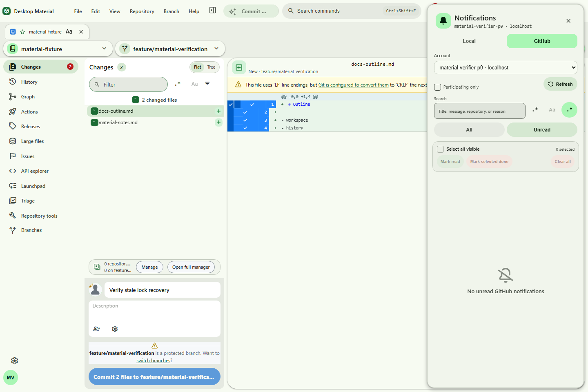The image size is (588, 392).
Task: Close the material-fixture tab
Action: (81, 32)
